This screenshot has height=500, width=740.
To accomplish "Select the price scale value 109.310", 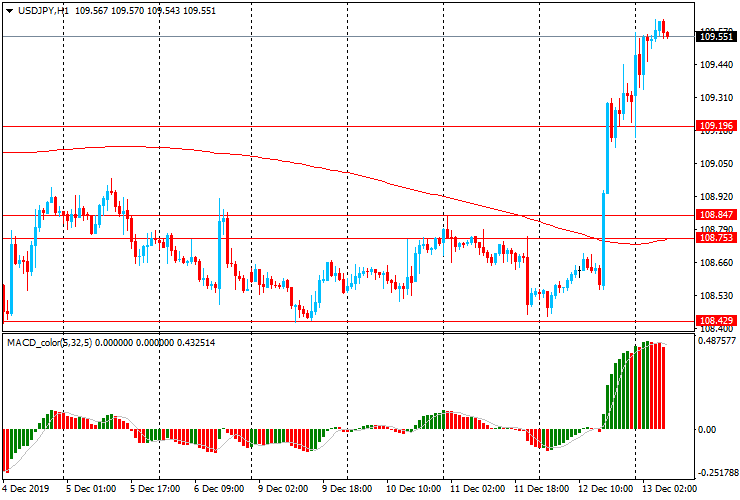I will (716, 98).
